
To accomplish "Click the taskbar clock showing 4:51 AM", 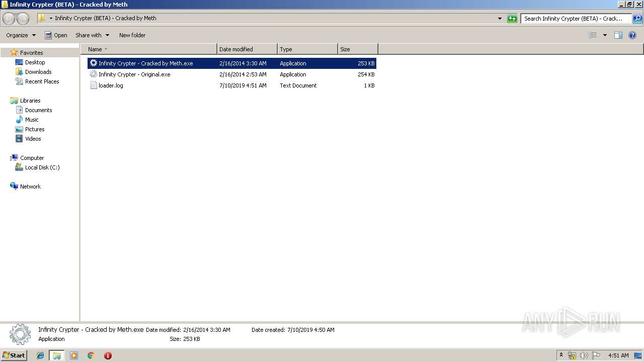I will [x=618, y=355].
